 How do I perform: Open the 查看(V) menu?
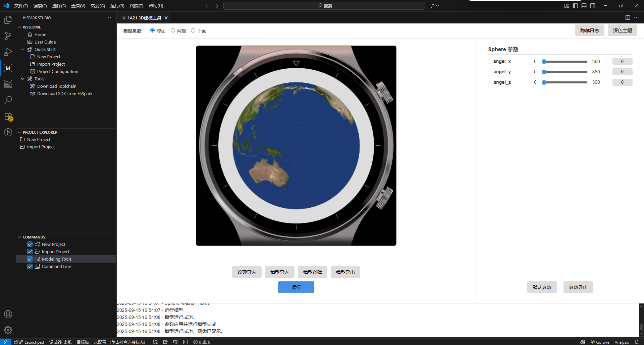[78, 6]
